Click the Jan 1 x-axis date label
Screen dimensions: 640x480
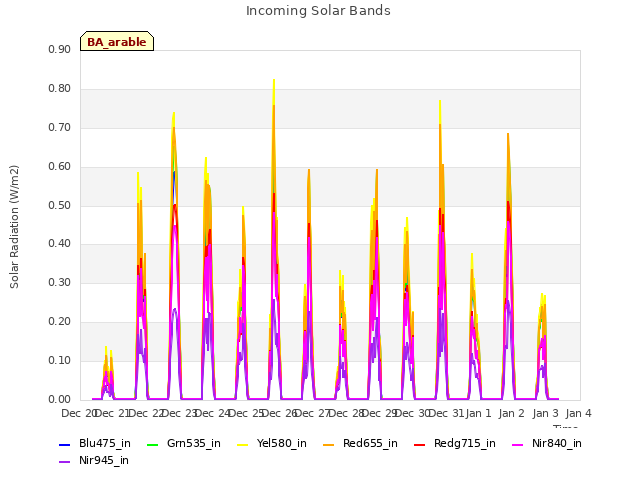(x=478, y=413)
